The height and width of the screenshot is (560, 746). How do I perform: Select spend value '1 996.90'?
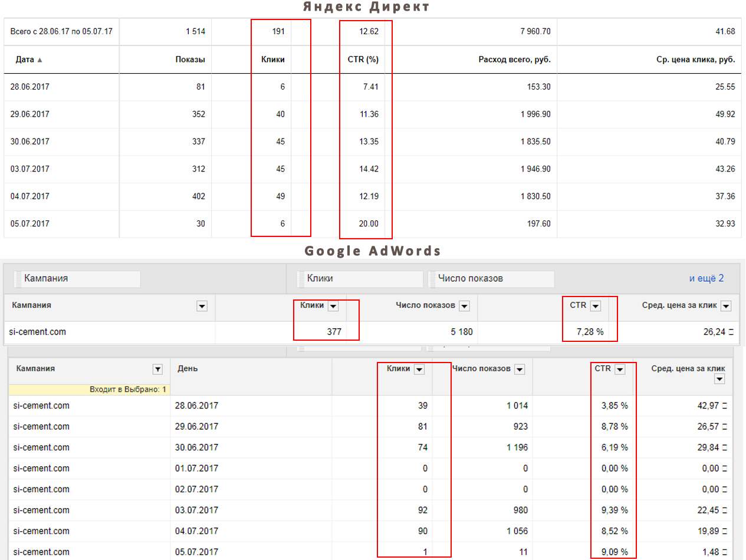[x=535, y=114]
